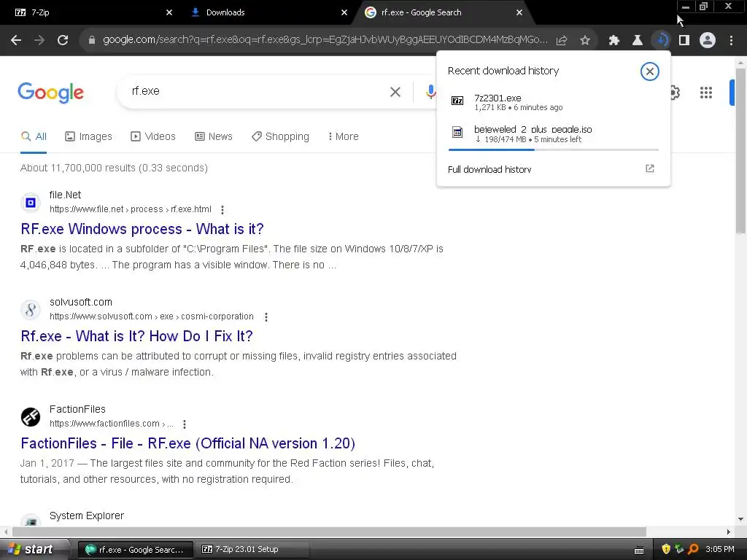
Task: Open Chrome's three-dot menu
Action: tap(731, 41)
